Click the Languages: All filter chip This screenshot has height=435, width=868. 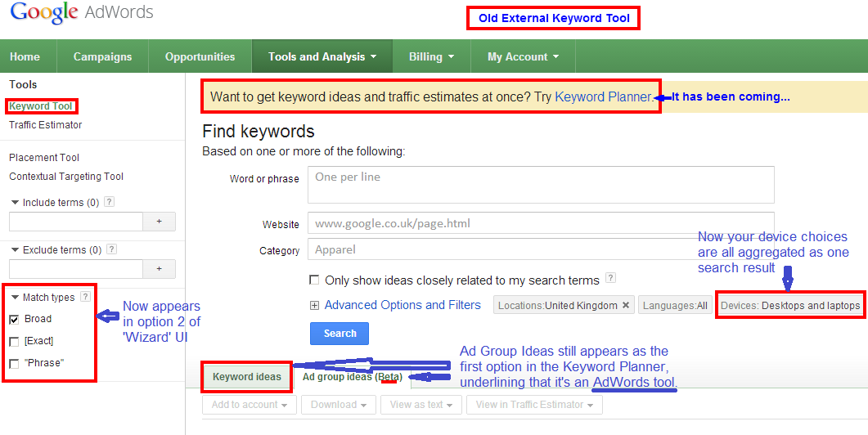pyautogui.click(x=675, y=305)
